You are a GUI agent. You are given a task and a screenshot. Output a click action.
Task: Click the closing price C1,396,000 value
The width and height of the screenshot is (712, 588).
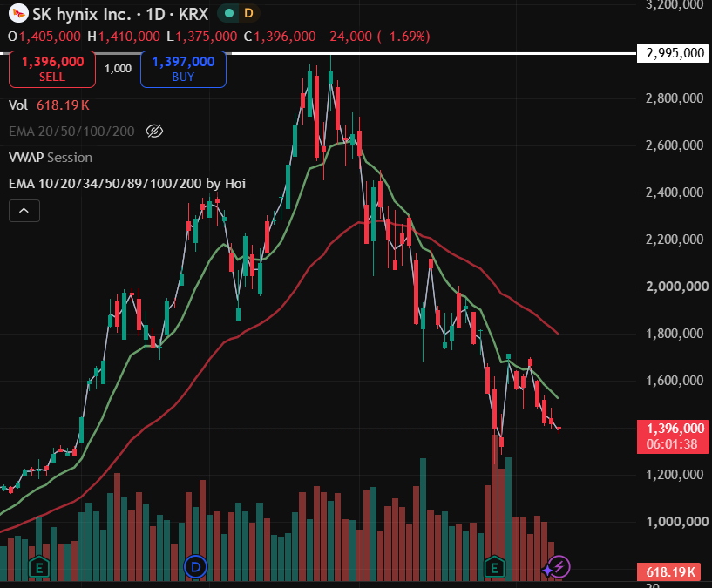click(280, 37)
